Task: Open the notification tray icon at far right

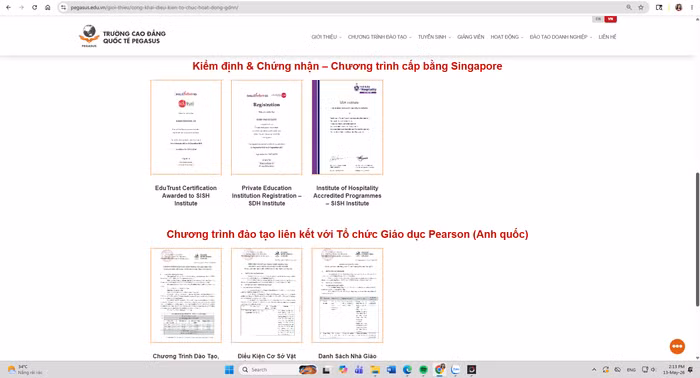Action: [691, 370]
